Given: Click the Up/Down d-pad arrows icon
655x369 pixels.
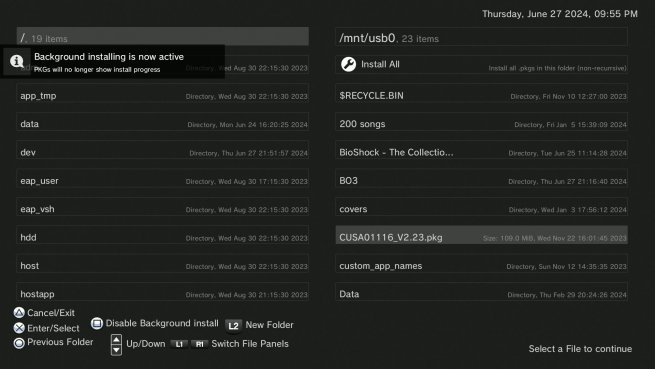Looking at the screenshot, I should (117, 345).
